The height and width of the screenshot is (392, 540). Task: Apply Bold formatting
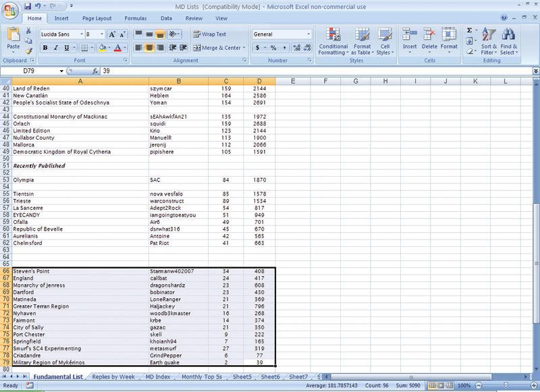pyautogui.click(x=45, y=48)
